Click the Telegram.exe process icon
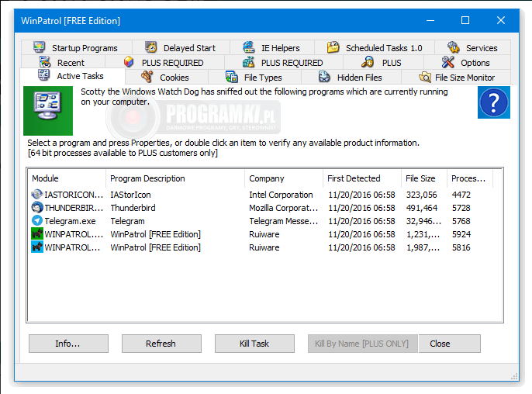532x394 pixels. click(37, 220)
